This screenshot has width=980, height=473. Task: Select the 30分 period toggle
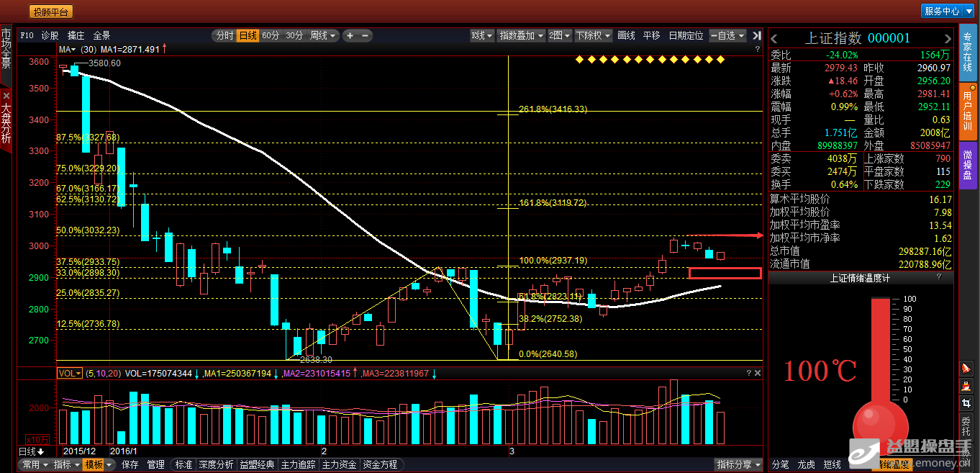294,35
